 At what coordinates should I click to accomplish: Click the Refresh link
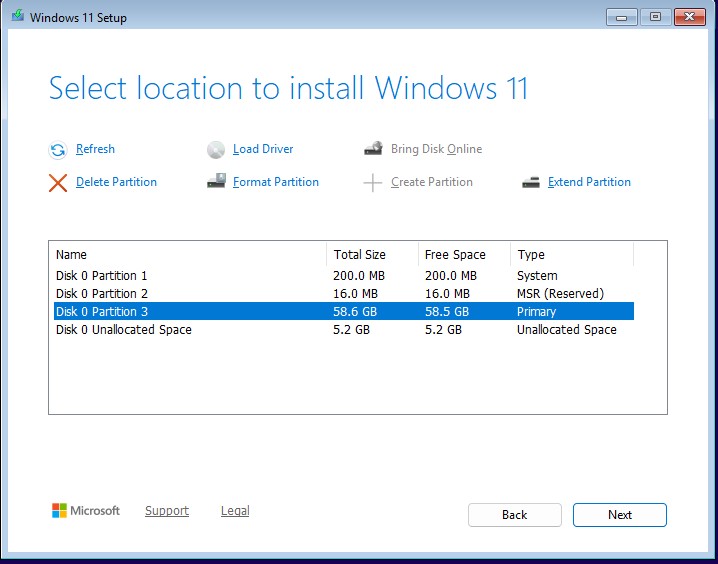coord(95,149)
